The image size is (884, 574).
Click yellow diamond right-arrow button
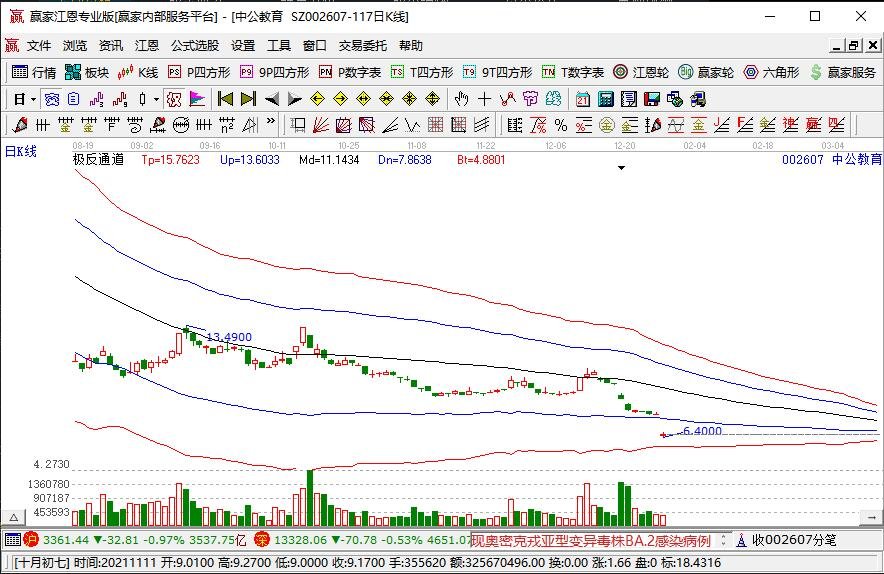341,100
